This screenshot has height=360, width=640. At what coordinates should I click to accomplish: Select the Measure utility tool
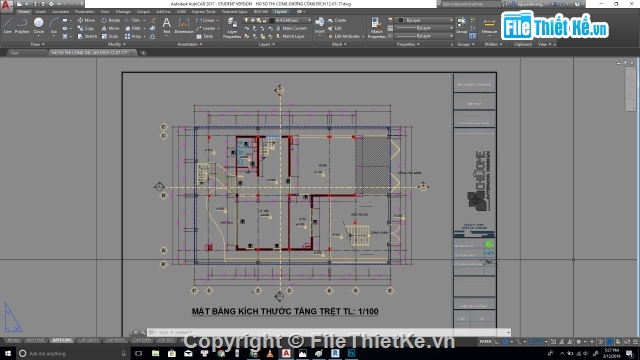pyautogui.click(x=489, y=26)
